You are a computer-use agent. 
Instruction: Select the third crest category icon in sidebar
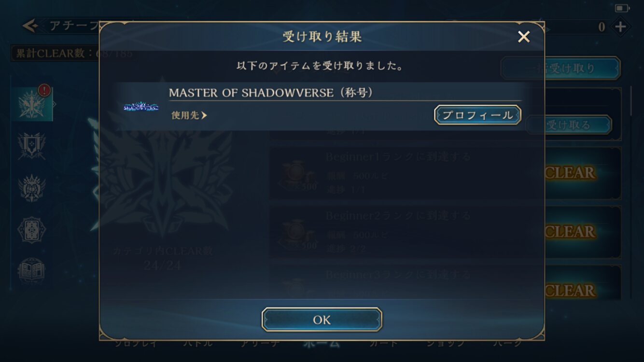(32, 188)
